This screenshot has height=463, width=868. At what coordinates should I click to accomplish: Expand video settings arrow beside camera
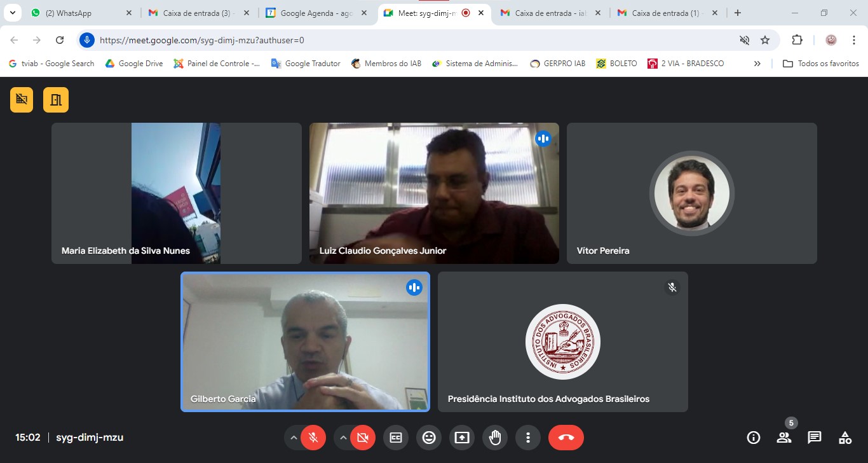click(343, 438)
